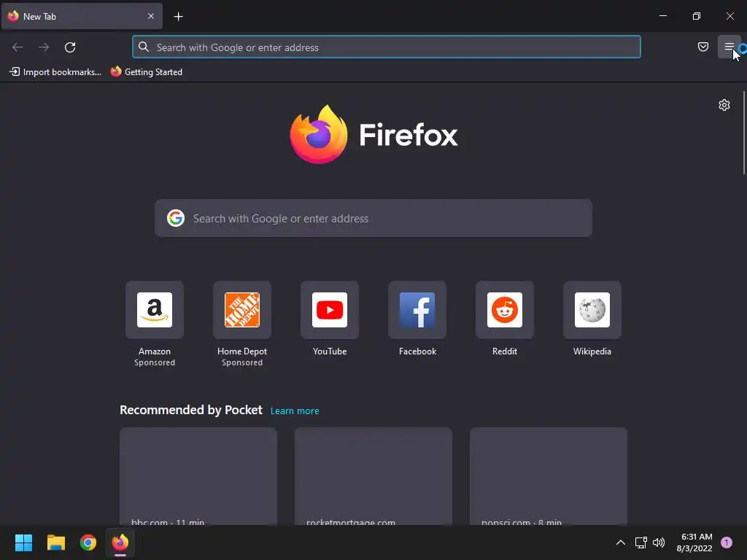Open the volume tray icon
Image resolution: width=747 pixels, height=560 pixels.
(x=659, y=542)
